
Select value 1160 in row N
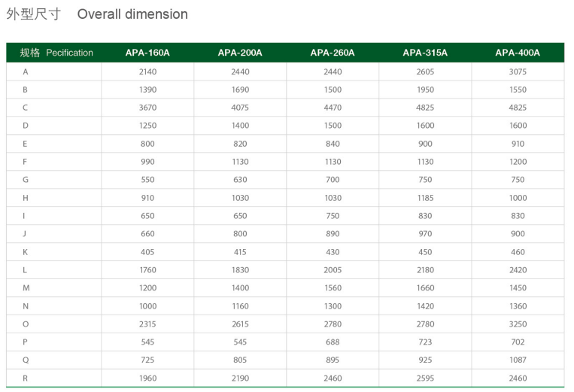click(x=240, y=306)
